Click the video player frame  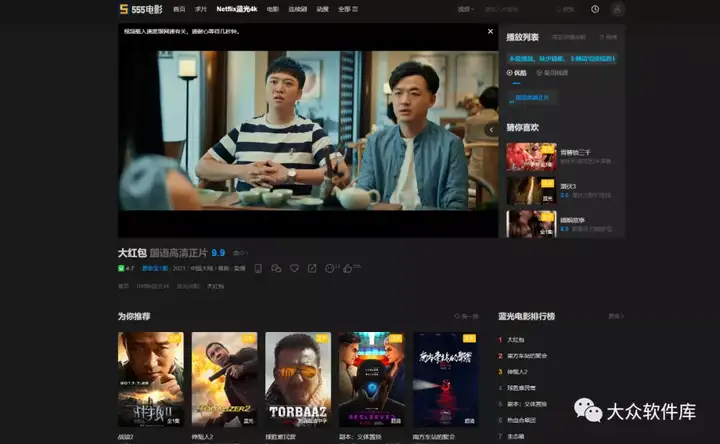[308, 131]
